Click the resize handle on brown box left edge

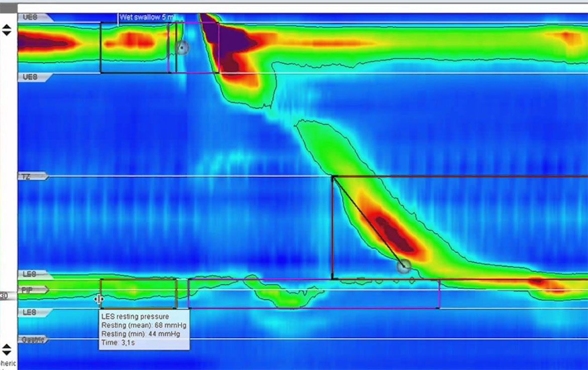pos(99,300)
